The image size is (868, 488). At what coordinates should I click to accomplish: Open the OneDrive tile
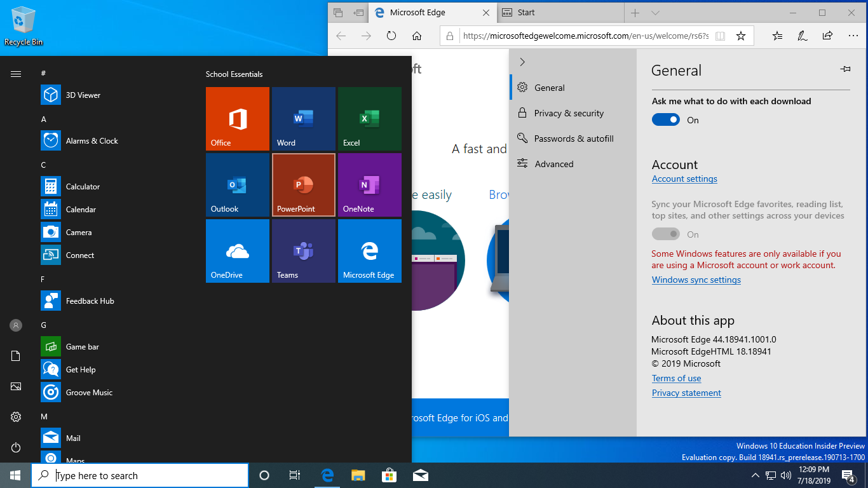pos(238,251)
